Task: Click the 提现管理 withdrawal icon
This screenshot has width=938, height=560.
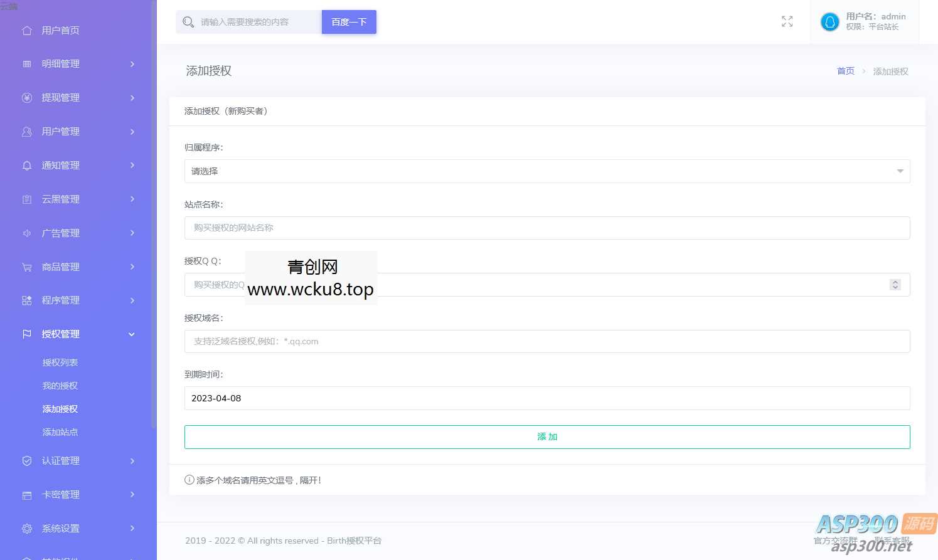Action: (x=27, y=97)
